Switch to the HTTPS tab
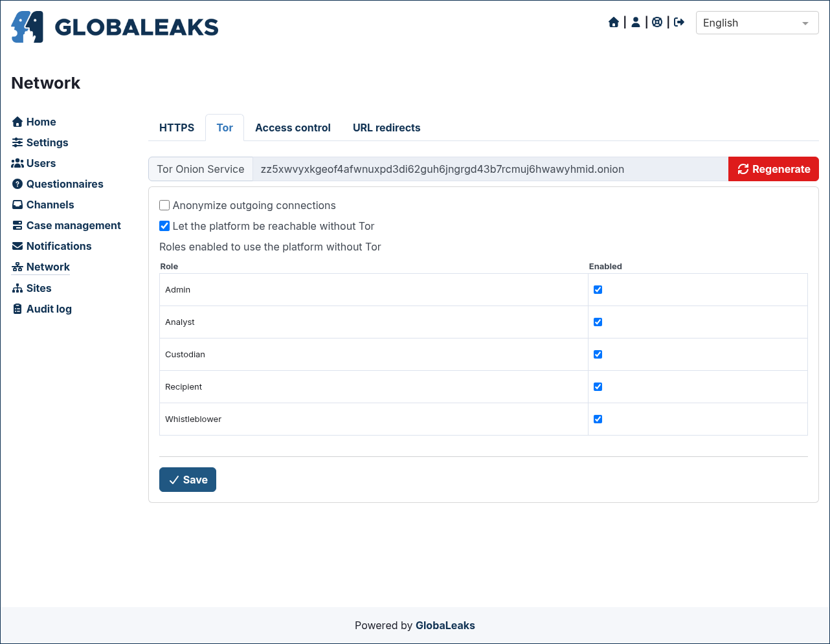The width and height of the screenshot is (830, 644). coord(177,128)
